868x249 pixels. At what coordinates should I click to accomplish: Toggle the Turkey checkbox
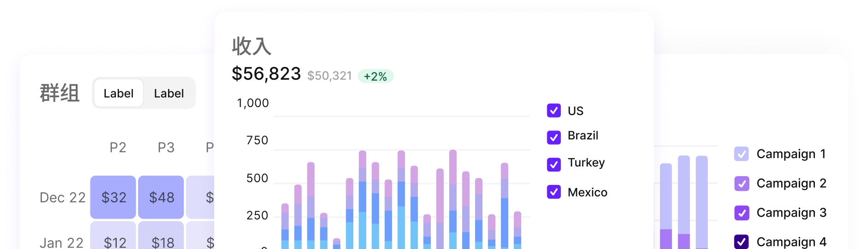point(554,165)
